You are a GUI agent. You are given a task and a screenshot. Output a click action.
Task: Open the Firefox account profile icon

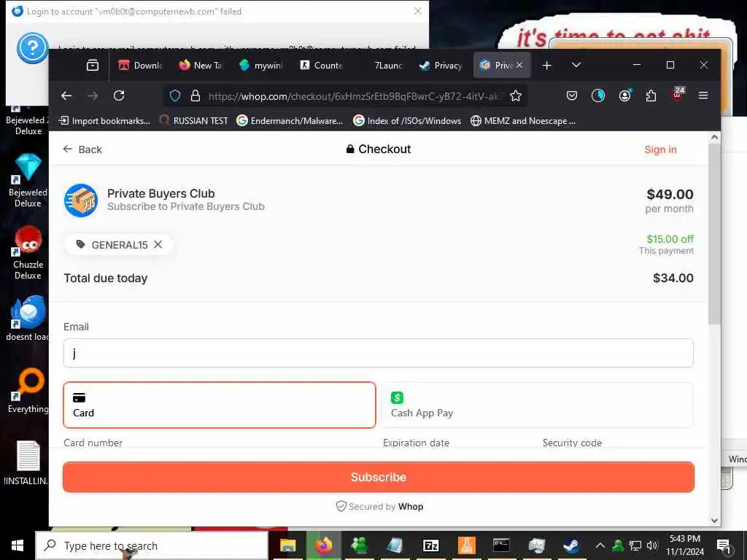point(624,96)
